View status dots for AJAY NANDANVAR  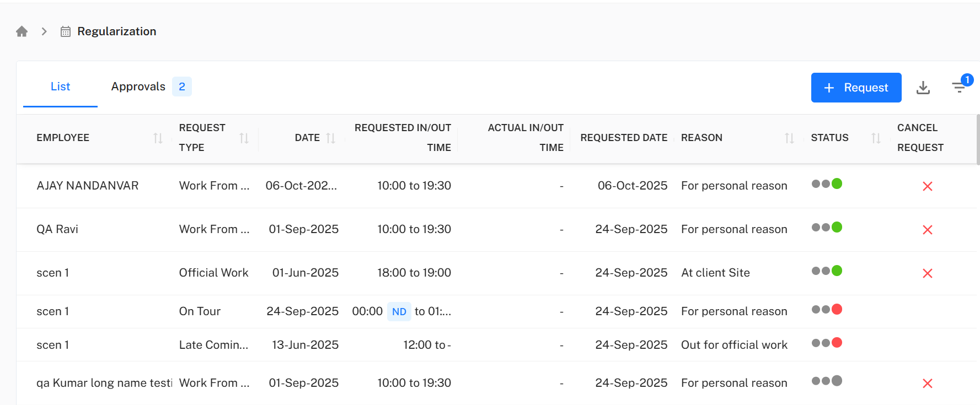(x=827, y=183)
